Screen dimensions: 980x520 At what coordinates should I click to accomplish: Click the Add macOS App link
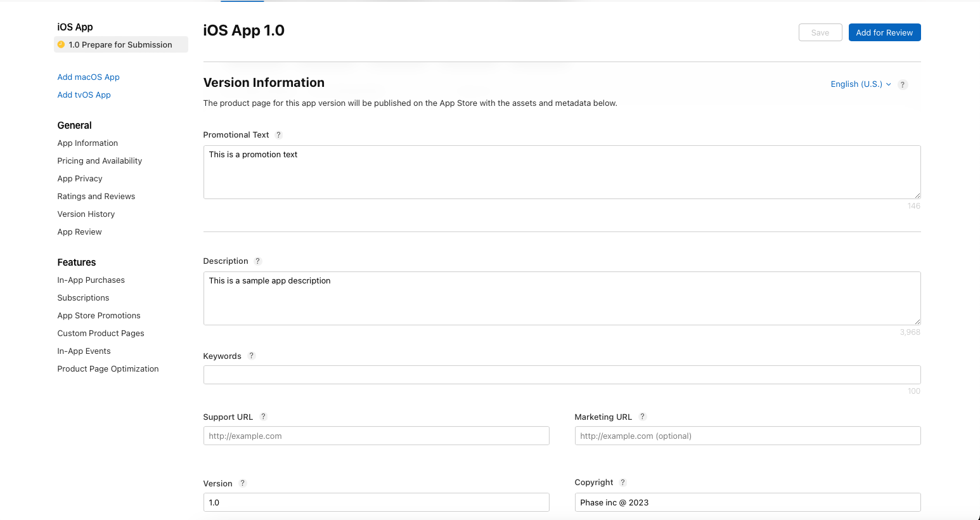[88, 77]
